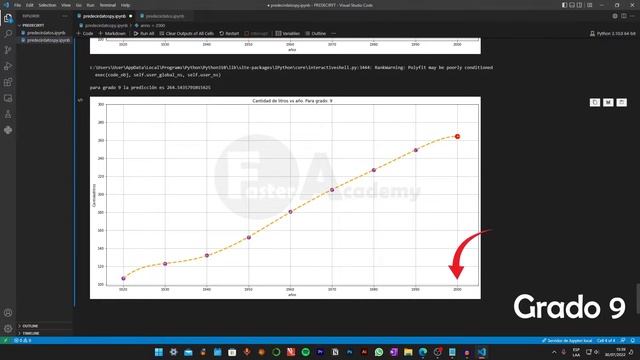
Task: Open notifications bell in status bar
Action: pyautogui.click(x=632, y=340)
